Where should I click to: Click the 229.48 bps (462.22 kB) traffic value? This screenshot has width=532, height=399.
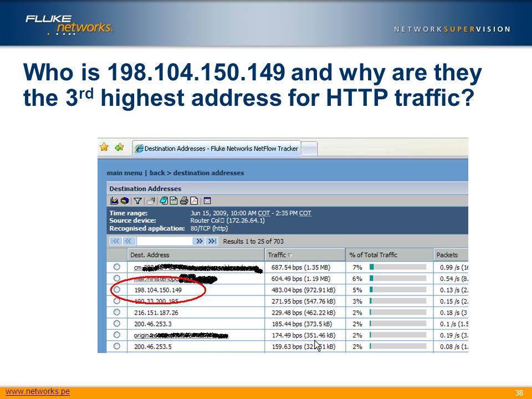coord(303,313)
